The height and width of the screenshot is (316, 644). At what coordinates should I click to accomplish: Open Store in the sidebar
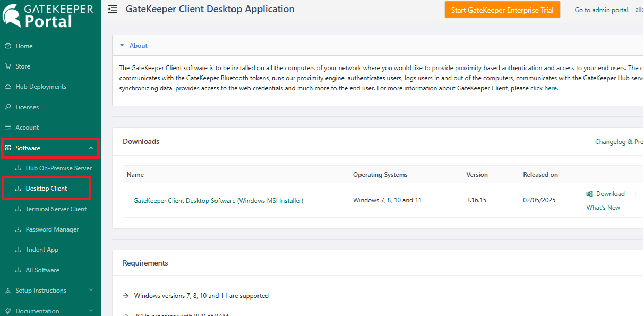[x=23, y=66]
